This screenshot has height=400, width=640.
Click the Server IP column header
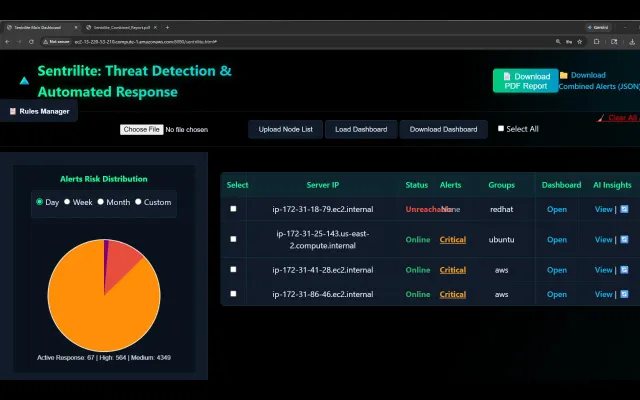(x=322, y=185)
